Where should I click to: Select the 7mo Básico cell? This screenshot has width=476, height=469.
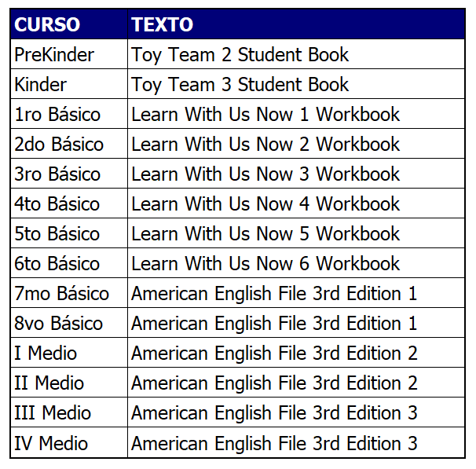click(61, 294)
